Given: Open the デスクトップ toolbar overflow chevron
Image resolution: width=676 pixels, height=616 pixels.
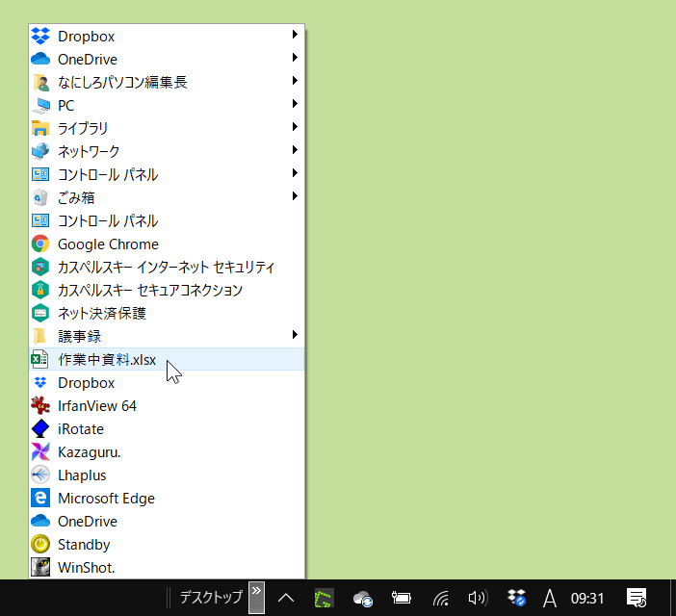Looking at the screenshot, I should pyautogui.click(x=256, y=598).
